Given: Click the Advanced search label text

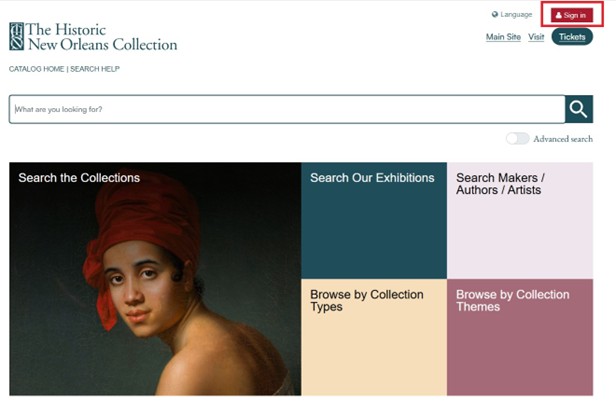Looking at the screenshot, I should [563, 139].
